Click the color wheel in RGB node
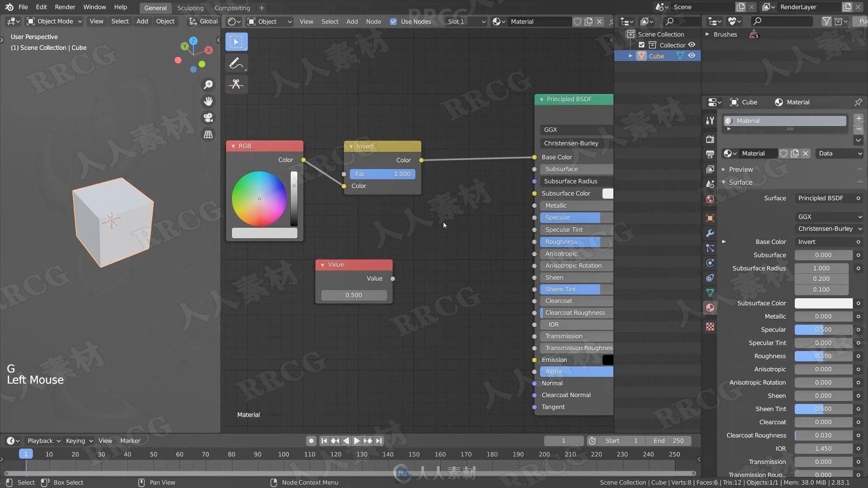Viewport: 868px width, 488px height. click(x=260, y=199)
